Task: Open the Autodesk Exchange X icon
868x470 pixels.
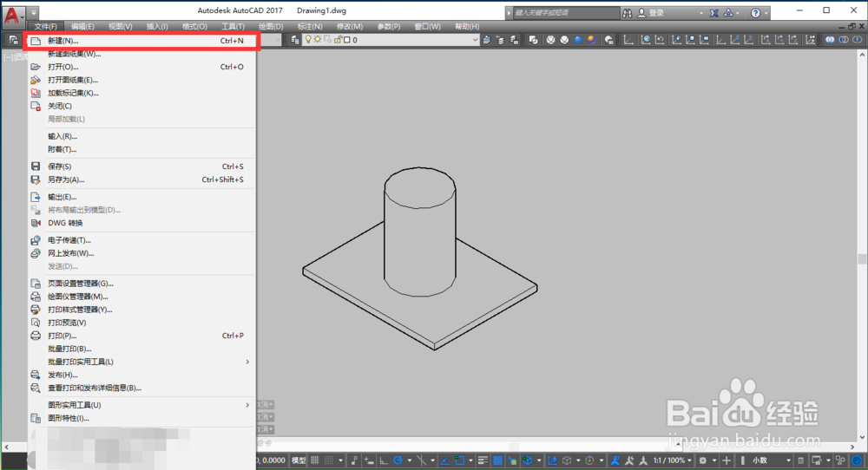Action: point(714,13)
